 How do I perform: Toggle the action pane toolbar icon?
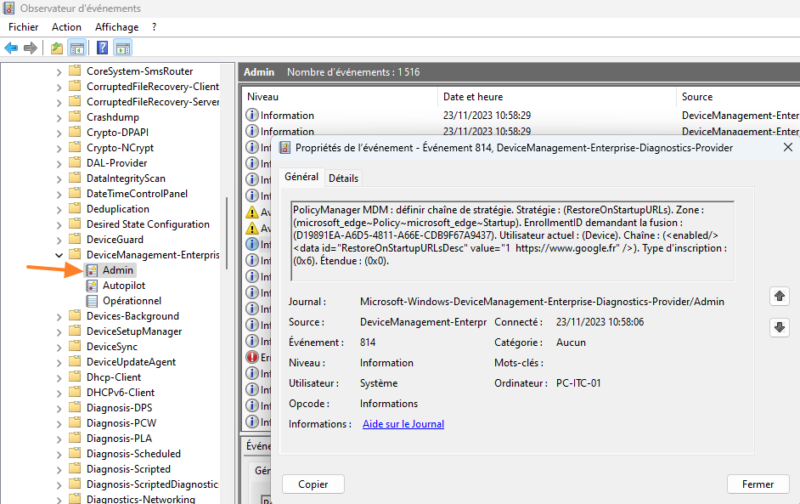pos(122,47)
